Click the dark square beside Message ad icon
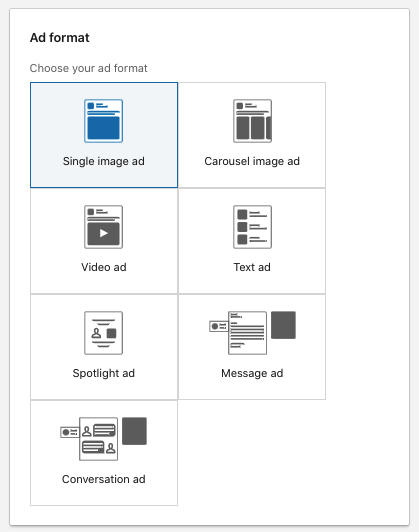The image size is (419, 532). point(283,325)
